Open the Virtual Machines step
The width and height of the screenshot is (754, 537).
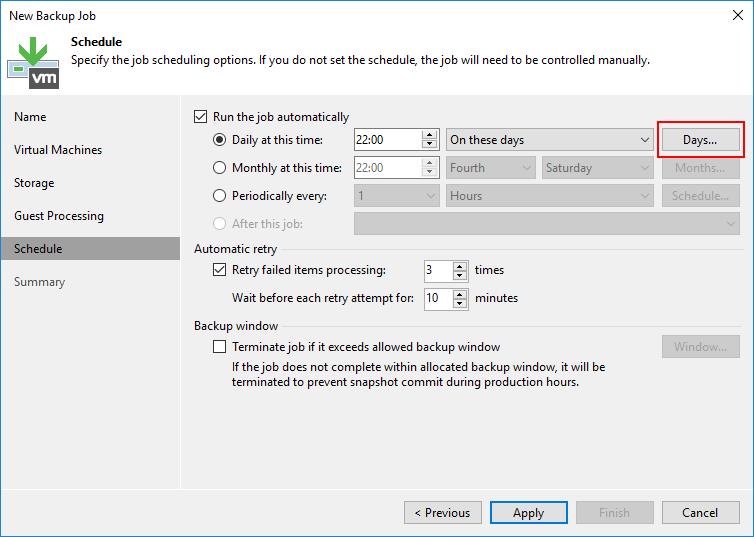[58, 150]
